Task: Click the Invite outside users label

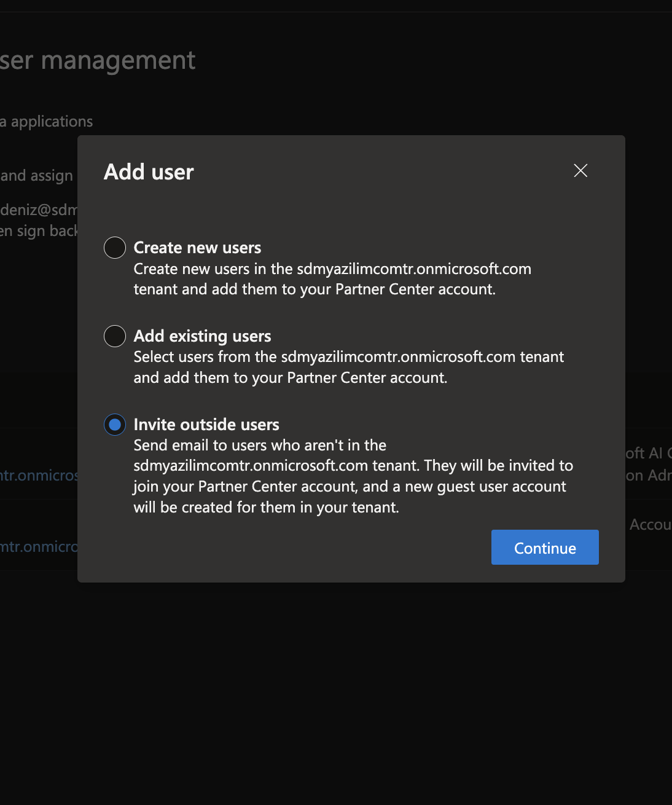Action: (x=206, y=425)
